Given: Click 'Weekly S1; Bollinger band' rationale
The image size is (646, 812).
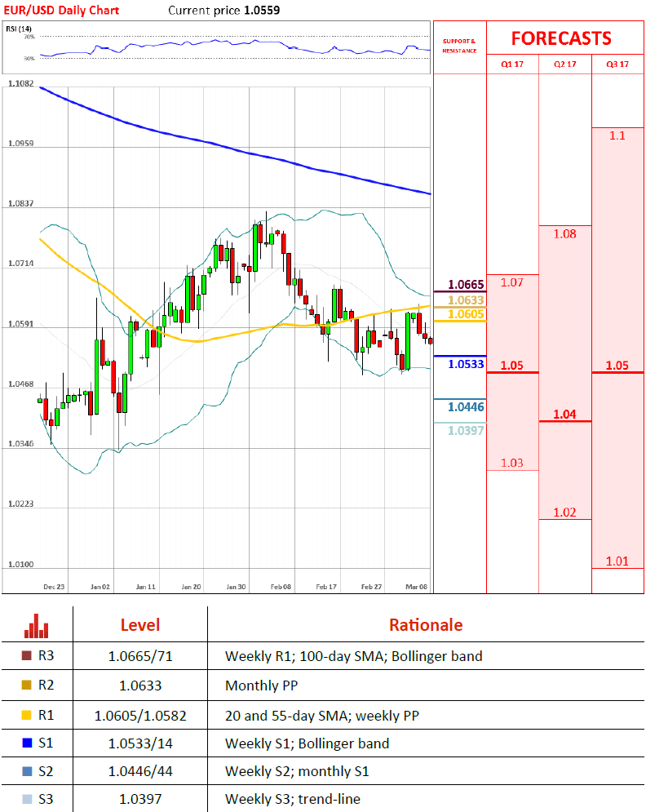Looking at the screenshot, I should (307, 743).
